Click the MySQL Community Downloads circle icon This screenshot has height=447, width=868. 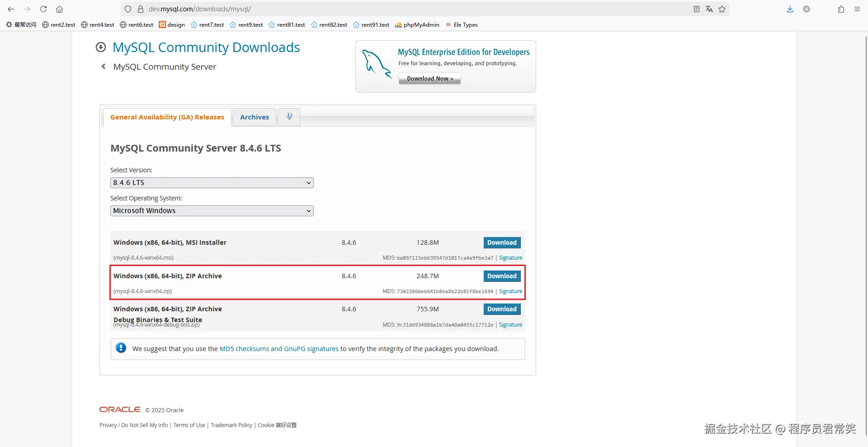pyautogui.click(x=101, y=47)
